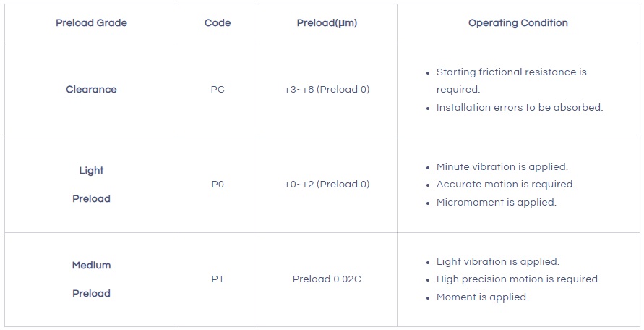644x330 pixels.
Task: Select 'High precision motion is required' bullet
Action: click(518, 279)
